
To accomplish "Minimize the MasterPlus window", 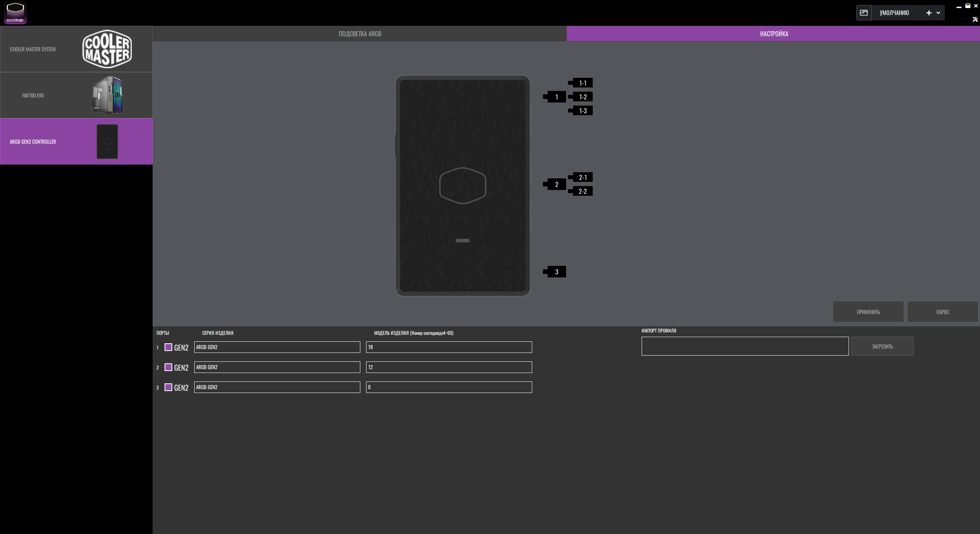I will click(959, 7).
